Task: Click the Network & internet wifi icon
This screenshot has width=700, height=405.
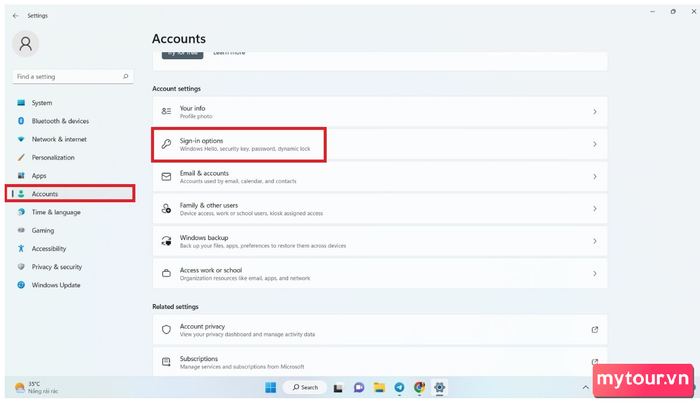Action: tap(21, 139)
